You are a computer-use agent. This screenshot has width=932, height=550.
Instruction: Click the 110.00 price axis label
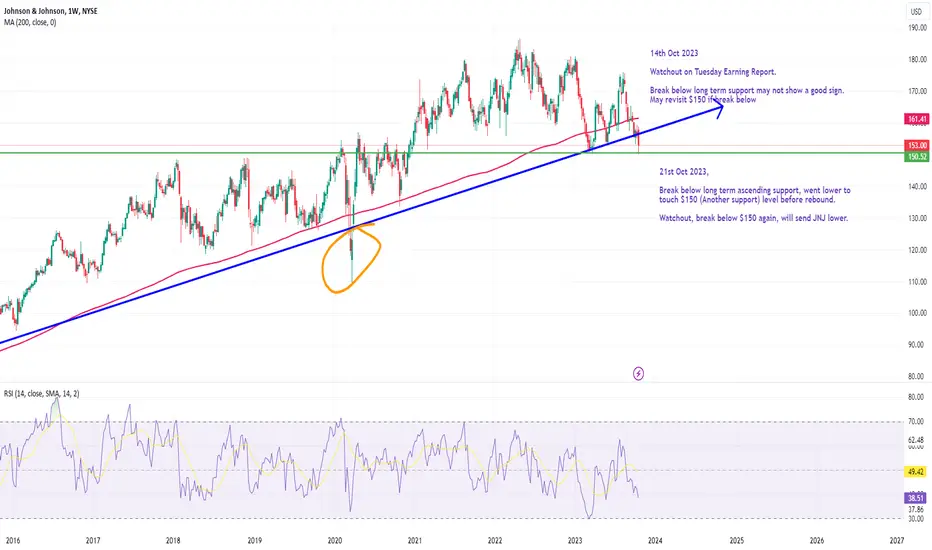[x=917, y=282]
